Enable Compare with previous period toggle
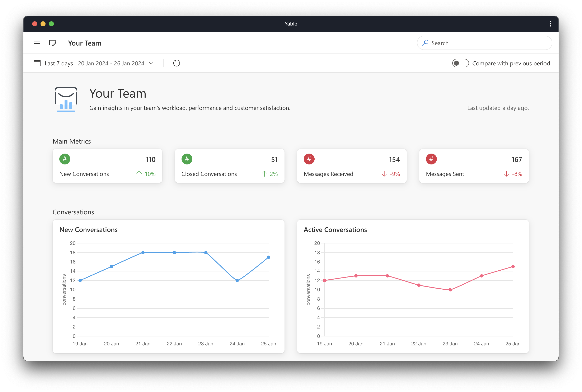The height and width of the screenshot is (392, 582). click(x=460, y=63)
